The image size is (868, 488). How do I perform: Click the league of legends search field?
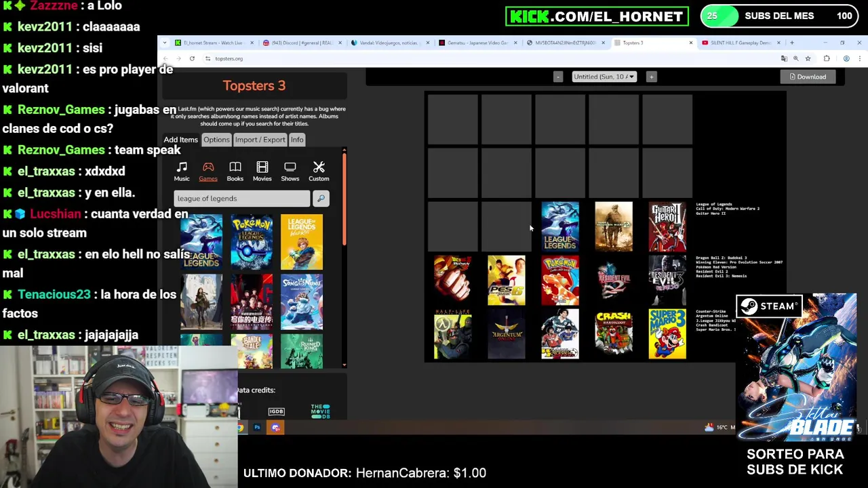241,199
